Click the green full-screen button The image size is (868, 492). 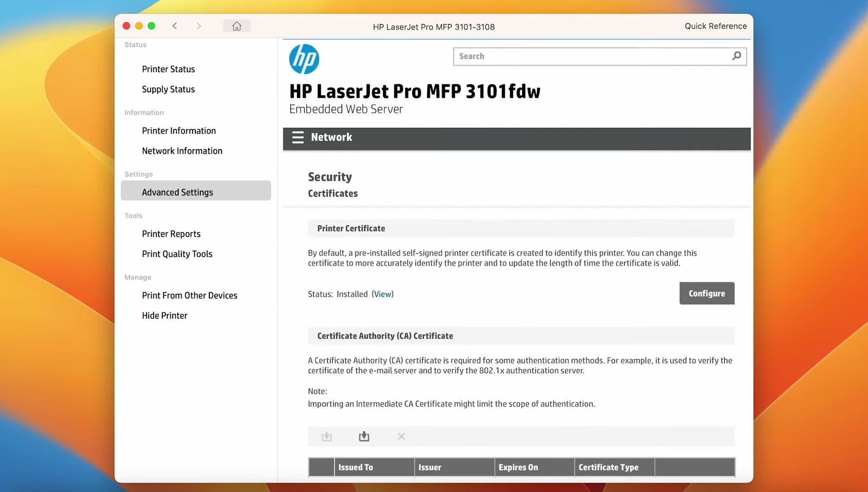[x=151, y=26]
